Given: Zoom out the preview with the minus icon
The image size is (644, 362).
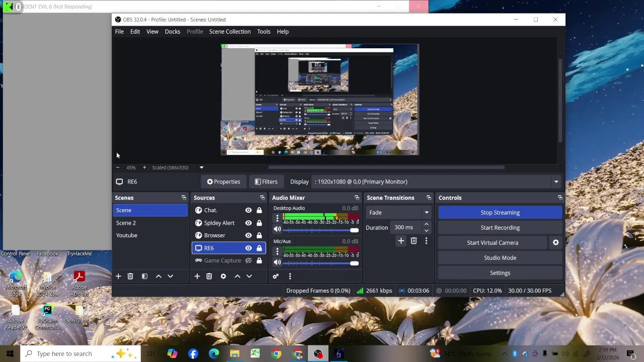Looking at the screenshot, I should 118,167.
